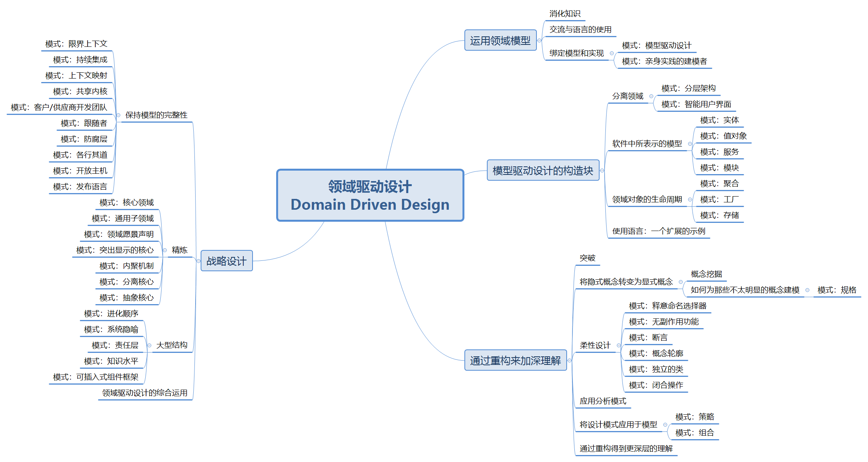Click the 领域驱动设计的综合运用 node

pos(144,392)
